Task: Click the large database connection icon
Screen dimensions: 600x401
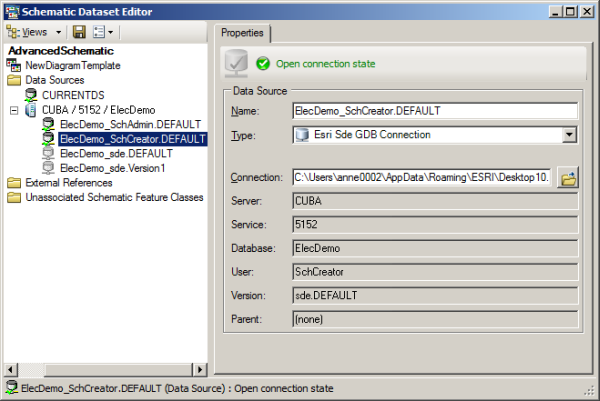Action: coord(236,63)
